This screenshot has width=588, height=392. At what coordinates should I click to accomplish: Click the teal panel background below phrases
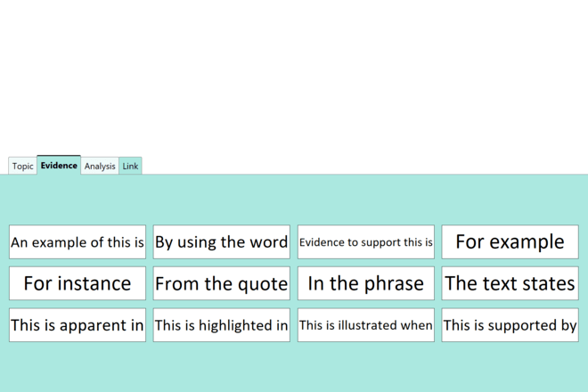coord(294,367)
